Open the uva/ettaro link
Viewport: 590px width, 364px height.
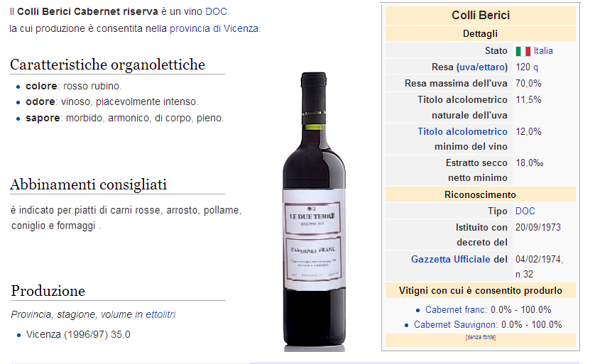click(x=482, y=67)
